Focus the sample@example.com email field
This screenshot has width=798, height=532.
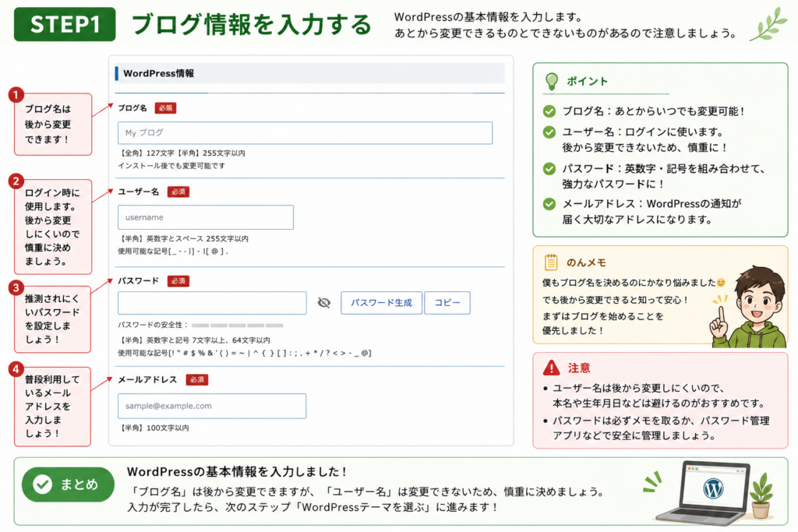pos(212,406)
